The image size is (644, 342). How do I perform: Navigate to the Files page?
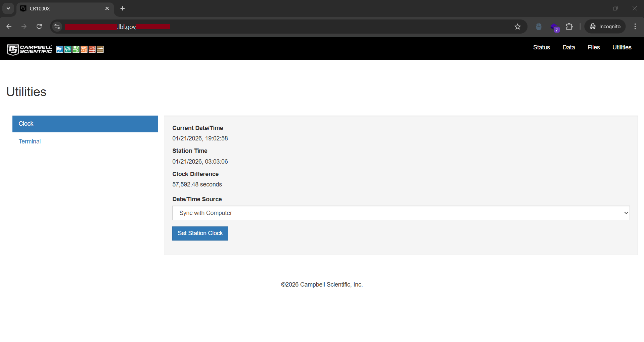[x=593, y=47]
